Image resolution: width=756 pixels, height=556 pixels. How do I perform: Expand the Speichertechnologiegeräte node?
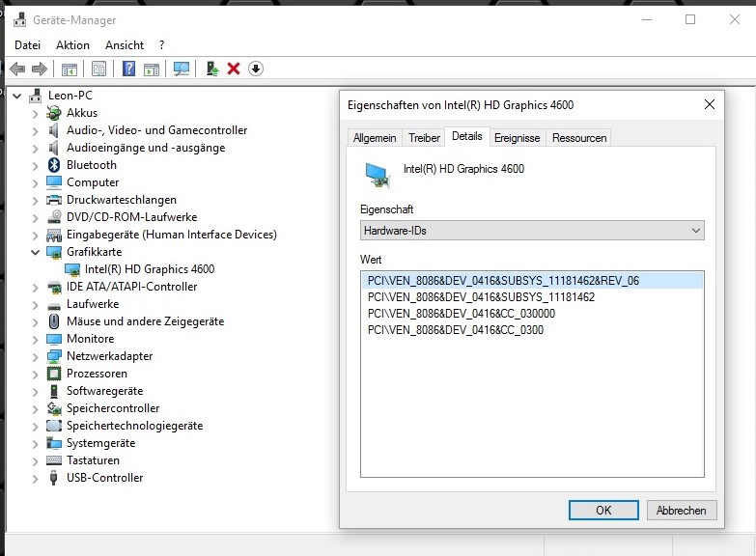click(35, 426)
